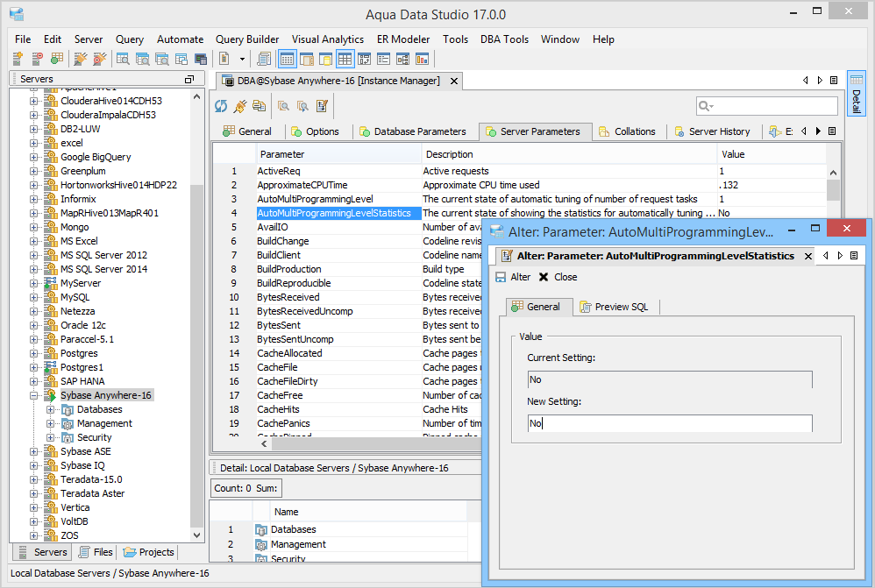Expand the Management node in Servers tree

(x=50, y=423)
